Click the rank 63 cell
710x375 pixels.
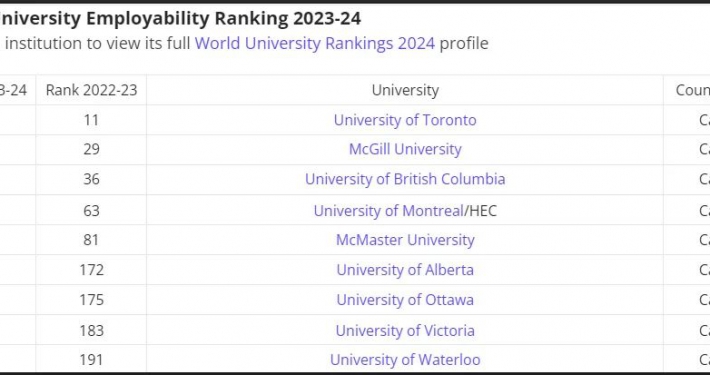(91, 210)
